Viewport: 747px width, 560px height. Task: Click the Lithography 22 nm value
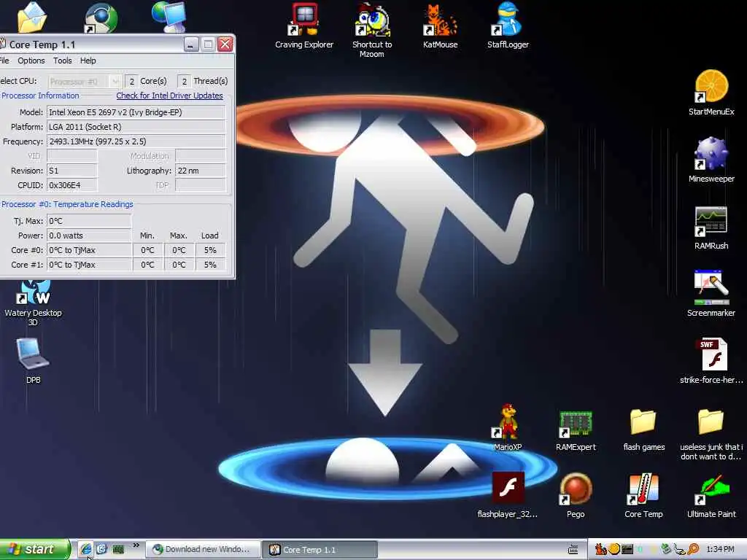200,171
